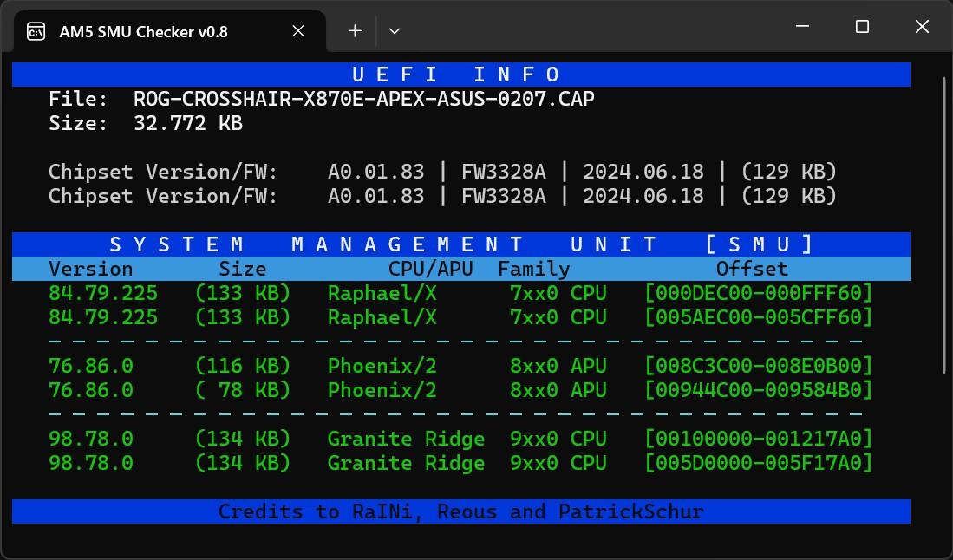953x560 pixels.
Task: Click the ( 78 KB) Phoenix/2 size value
Action: pyautogui.click(x=243, y=390)
